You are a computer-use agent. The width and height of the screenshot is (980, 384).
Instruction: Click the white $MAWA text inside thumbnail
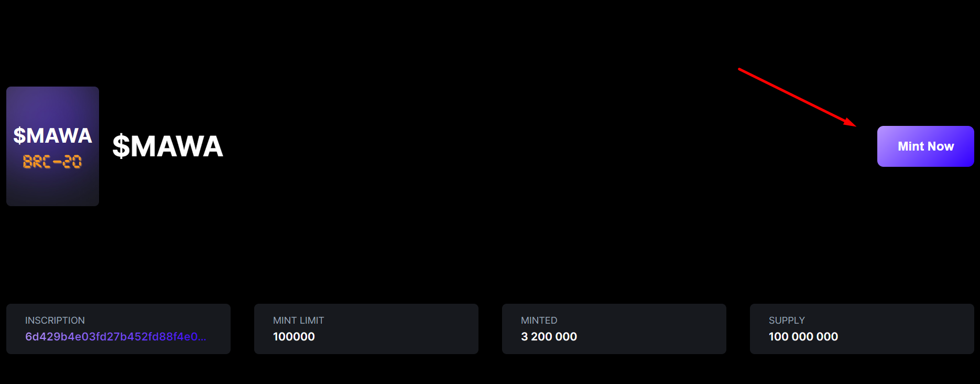pyautogui.click(x=52, y=135)
